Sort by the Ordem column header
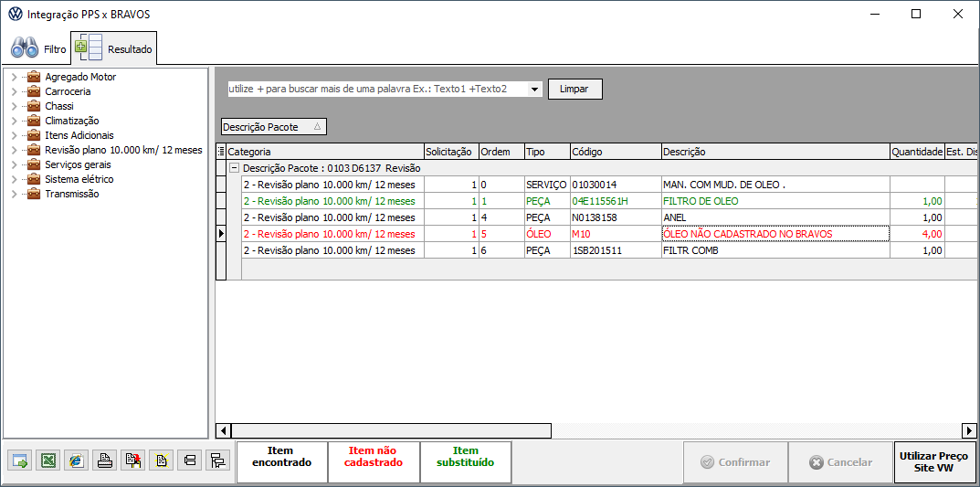Screen dimensions: 980x487 [502, 152]
